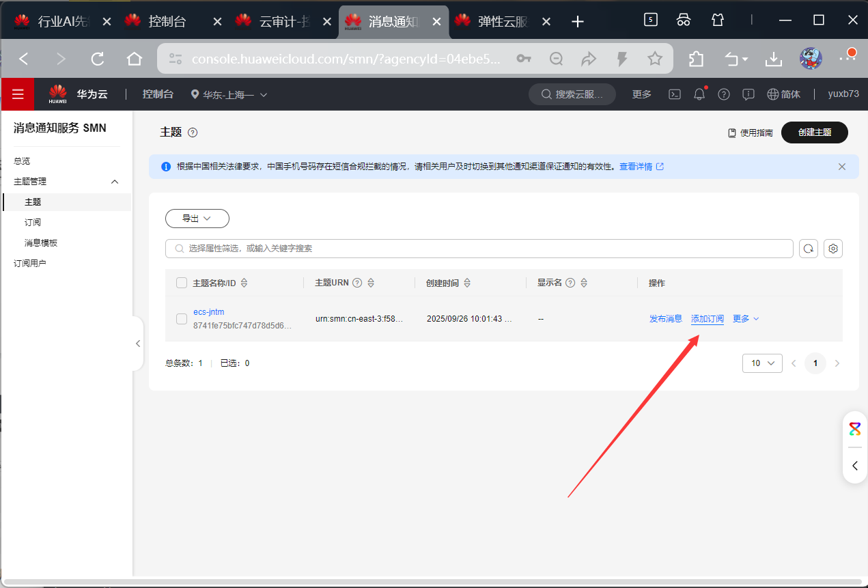Open the browser home page icon
868x588 pixels.
point(135,59)
